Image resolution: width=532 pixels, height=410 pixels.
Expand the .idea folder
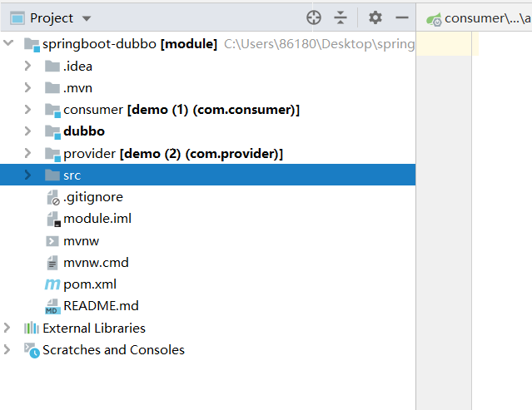[28, 67]
